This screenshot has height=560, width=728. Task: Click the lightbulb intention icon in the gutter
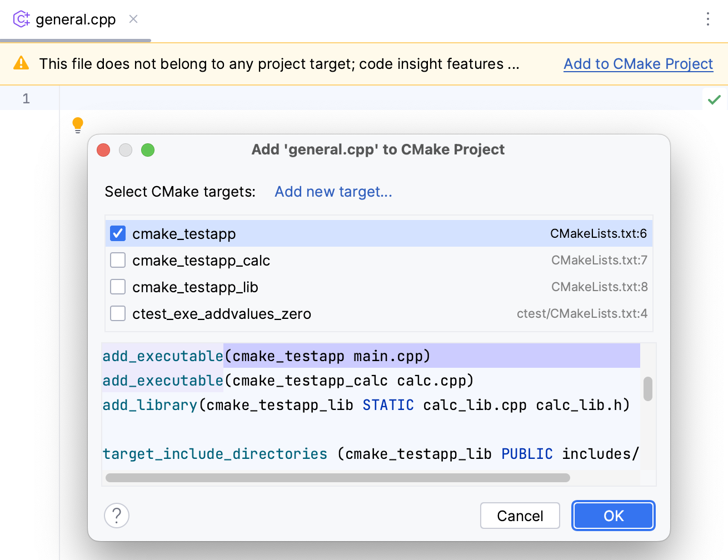77,125
